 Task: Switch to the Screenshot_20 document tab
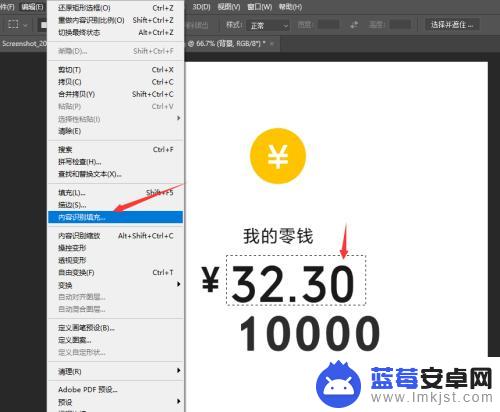24,44
